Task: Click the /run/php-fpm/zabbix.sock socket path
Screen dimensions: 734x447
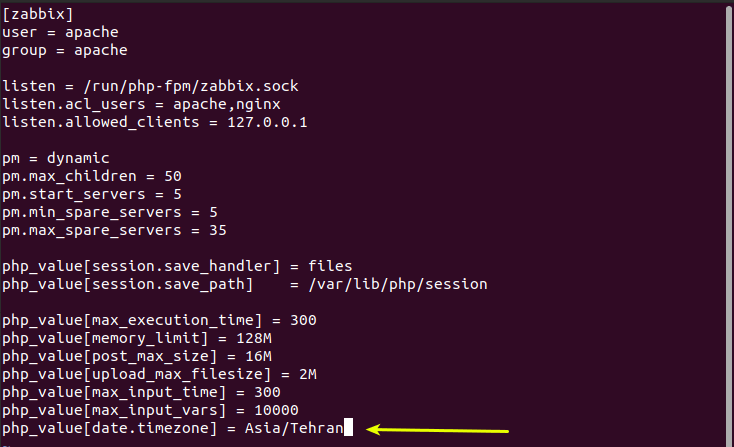Action: 191,87
